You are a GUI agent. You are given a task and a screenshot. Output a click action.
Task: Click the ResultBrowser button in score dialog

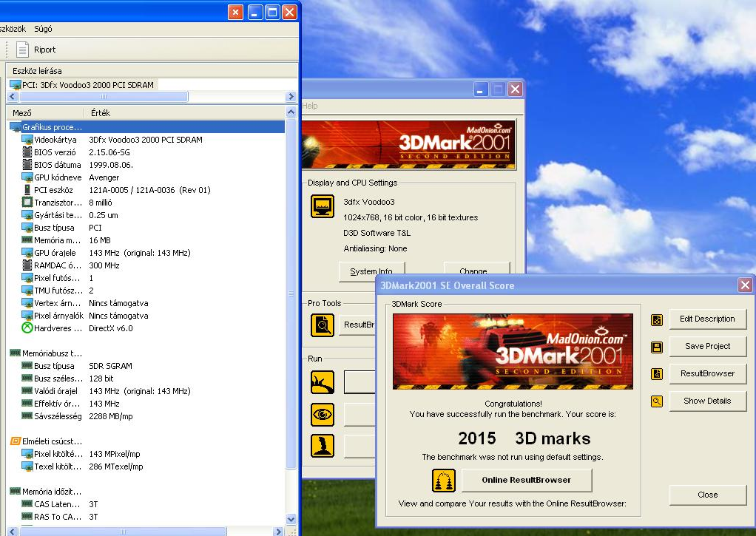[708, 373]
